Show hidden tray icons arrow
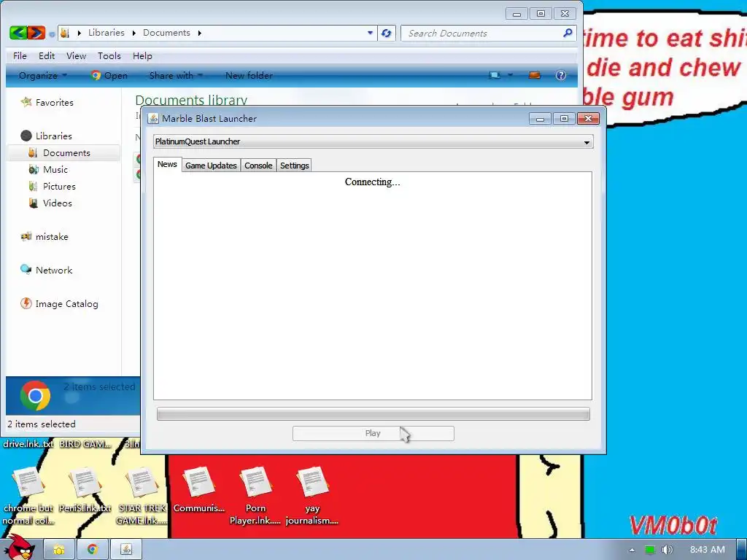The height and width of the screenshot is (560, 747). click(632, 550)
